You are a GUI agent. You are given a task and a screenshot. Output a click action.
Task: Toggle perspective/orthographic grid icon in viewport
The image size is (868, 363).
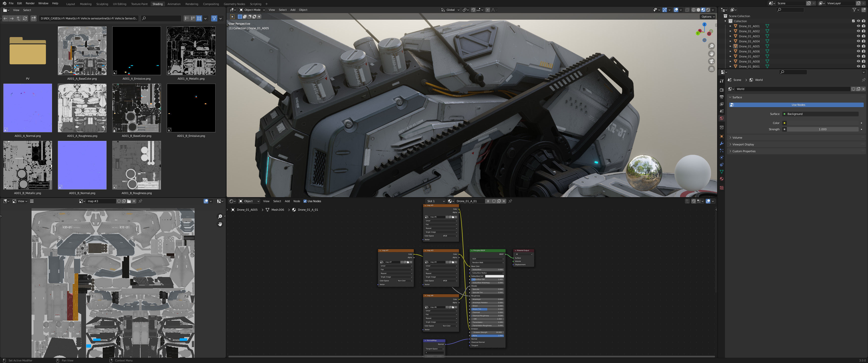click(x=711, y=69)
